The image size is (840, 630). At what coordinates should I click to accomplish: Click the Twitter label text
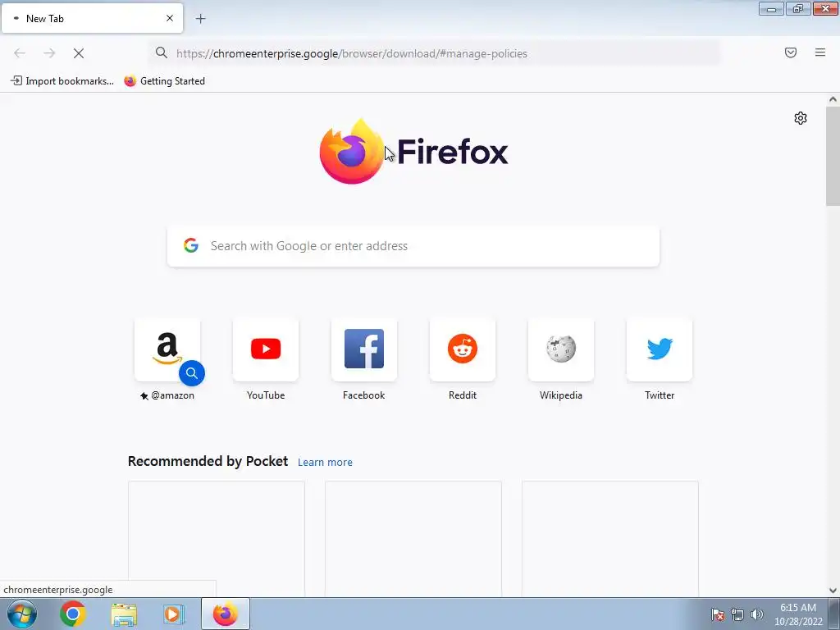(660, 395)
